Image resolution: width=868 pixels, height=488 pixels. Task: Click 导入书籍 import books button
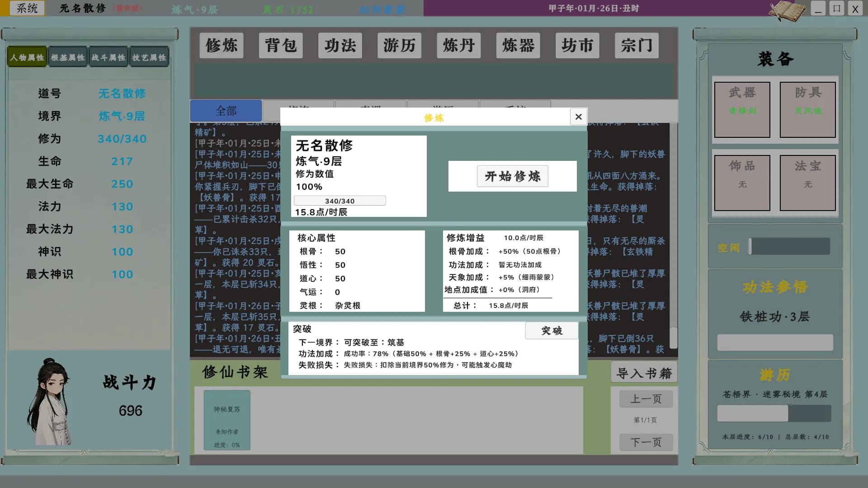pyautogui.click(x=644, y=373)
